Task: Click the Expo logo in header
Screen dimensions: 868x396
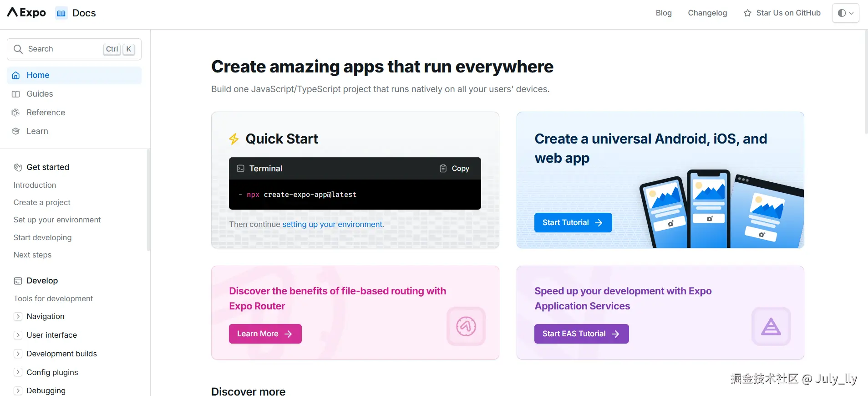Action: [26, 13]
